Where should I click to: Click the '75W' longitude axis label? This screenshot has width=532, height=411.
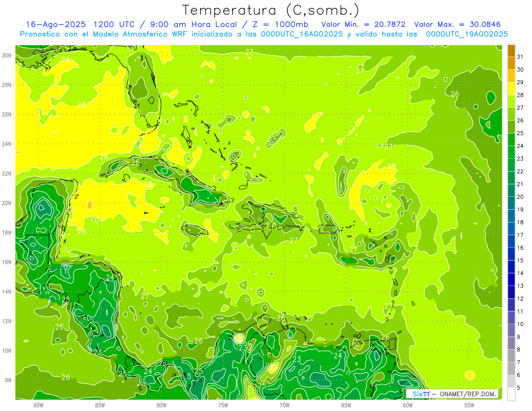(223, 405)
